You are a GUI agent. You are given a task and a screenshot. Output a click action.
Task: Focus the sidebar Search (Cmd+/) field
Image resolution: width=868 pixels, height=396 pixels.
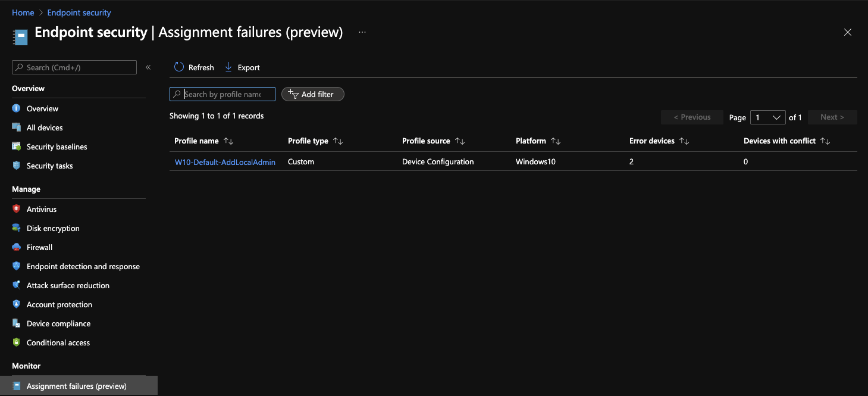click(x=74, y=67)
